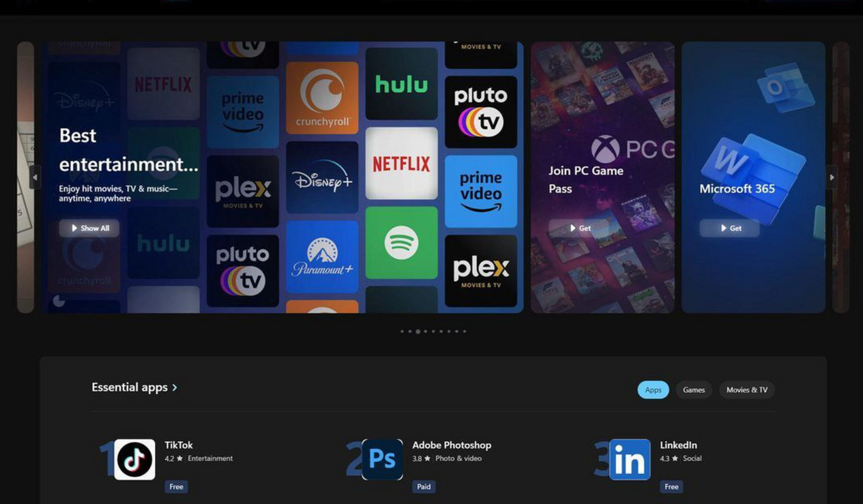
Task: Click the Show All button on entertainment banner
Action: 89,228
